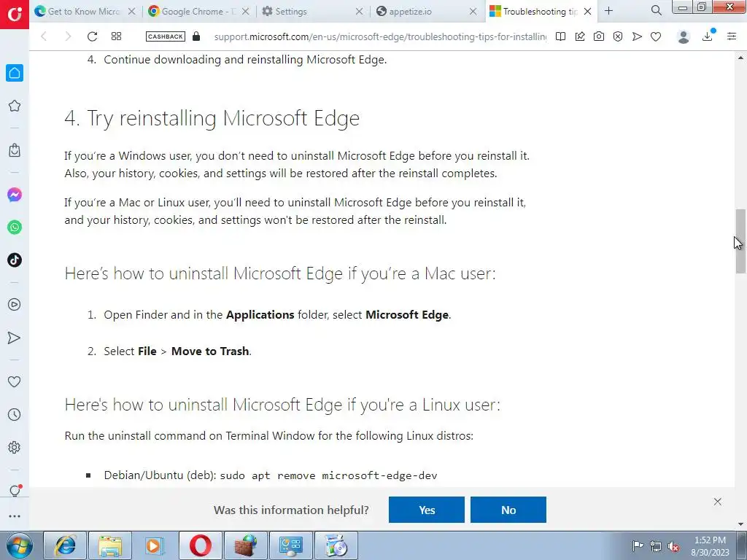Open the Windows Start button

19,545
